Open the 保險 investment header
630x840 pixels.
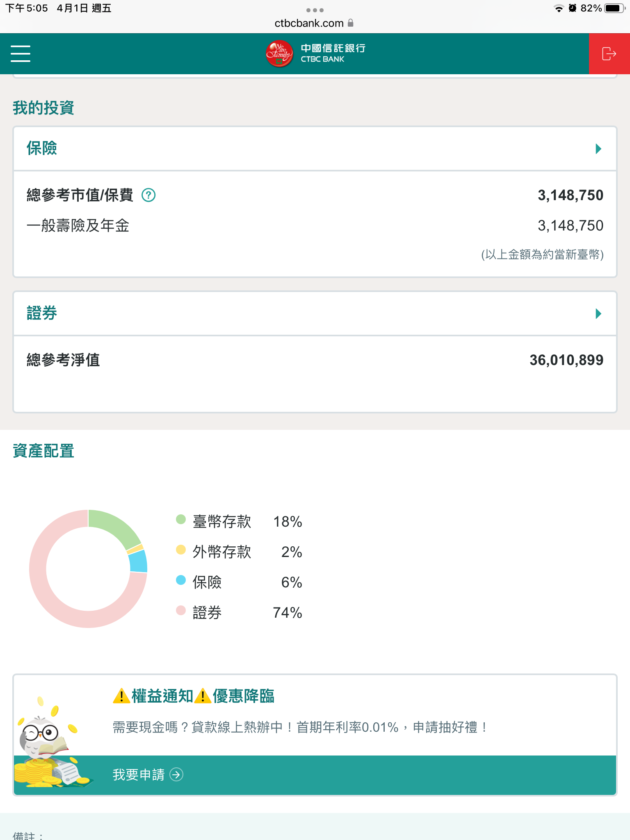(x=42, y=148)
